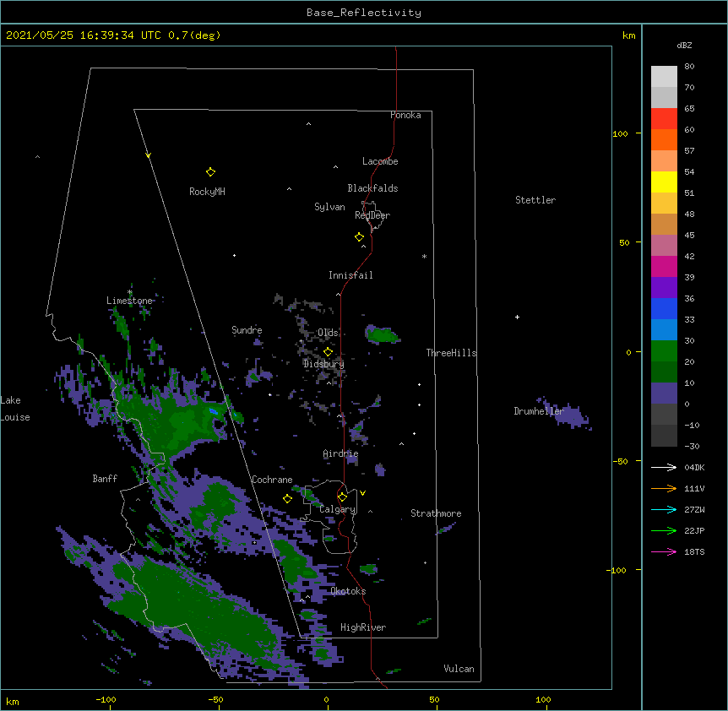Click the 50 tick on right axis
The width and height of the screenshot is (728, 711).
point(624,242)
